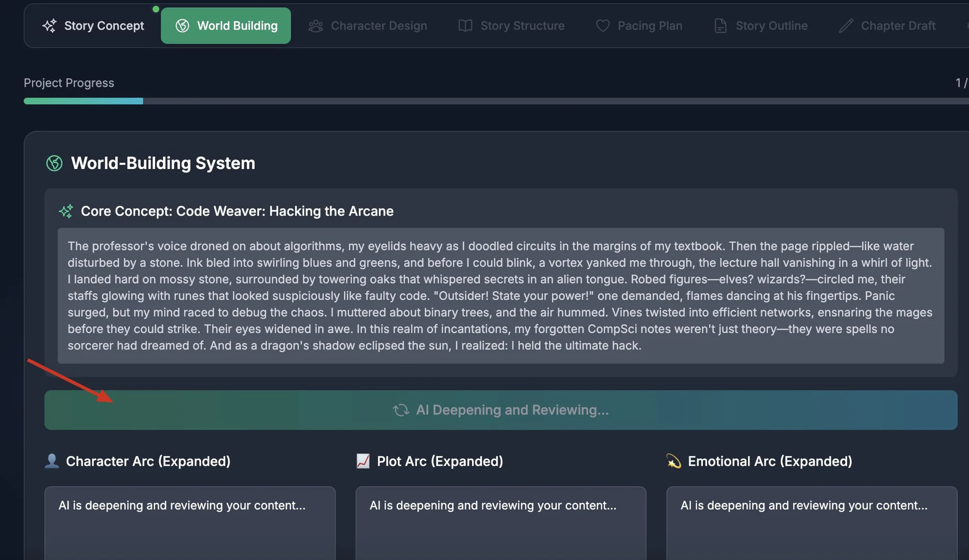The width and height of the screenshot is (969, 560).
Task: Click the people icon beside Character Design
Action: coord(314,25)
